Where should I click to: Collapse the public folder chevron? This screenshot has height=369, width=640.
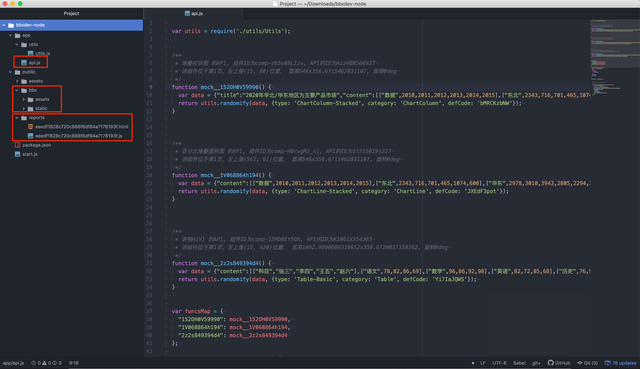click(11, 72)
